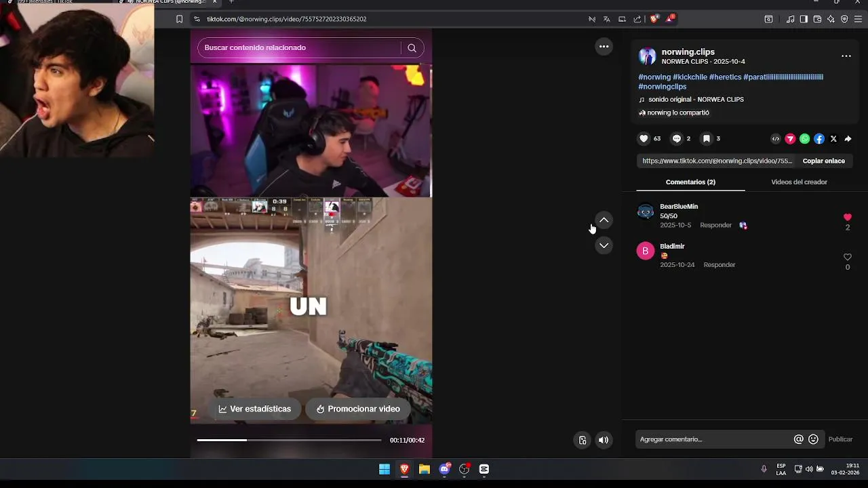Image resolution: width=868 pixels, height=488 pixels.
Task: Open the Brave Shields lion icon
Action: 654,19
